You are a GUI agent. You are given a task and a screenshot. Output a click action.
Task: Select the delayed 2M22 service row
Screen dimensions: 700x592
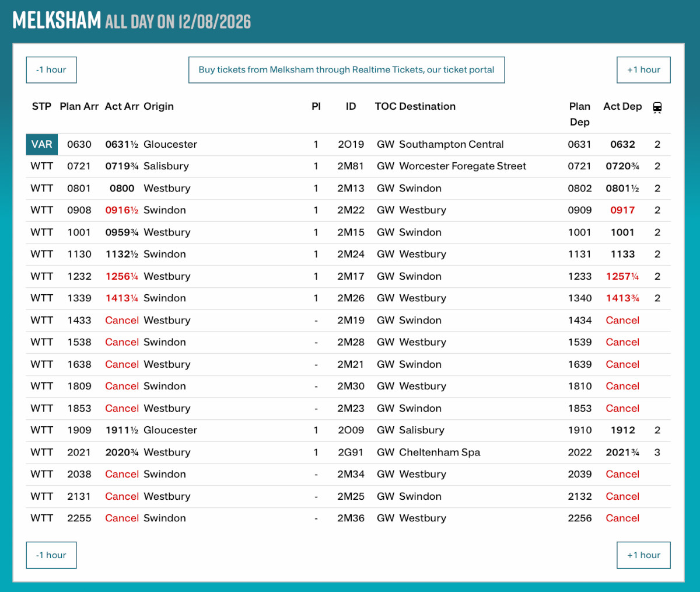pos(348,210)
